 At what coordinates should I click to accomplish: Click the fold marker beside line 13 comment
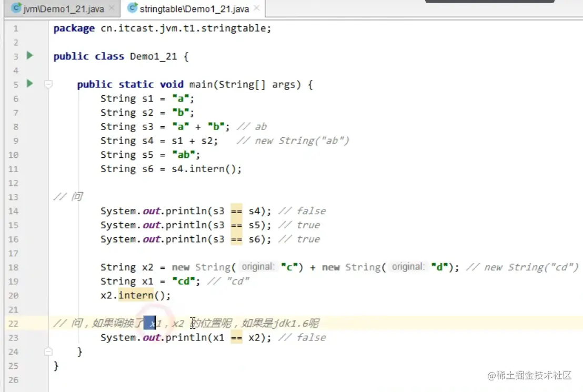48,196
